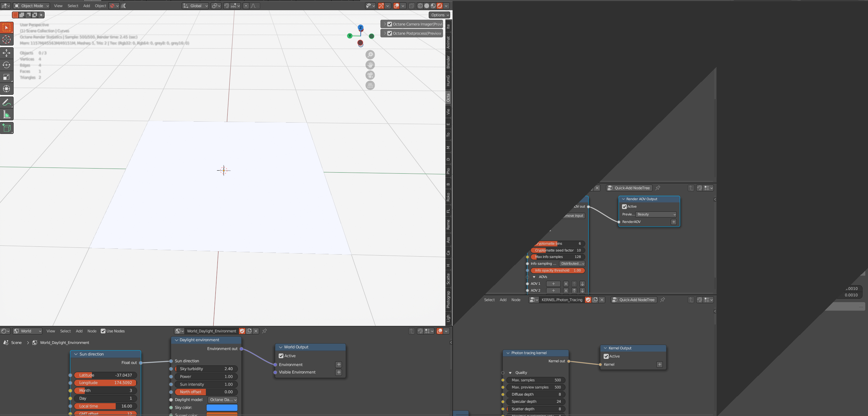Image resolution: width=868 pixels, height=416 pixels.
Task: Open the Add menu in 3D viewport header
Action: coord(86,6)
